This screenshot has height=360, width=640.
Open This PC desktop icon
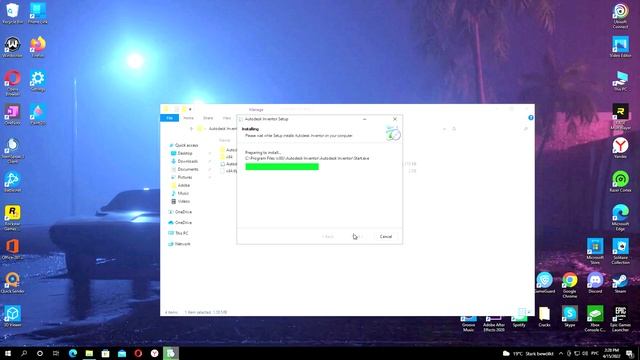(x=620, y=80)
